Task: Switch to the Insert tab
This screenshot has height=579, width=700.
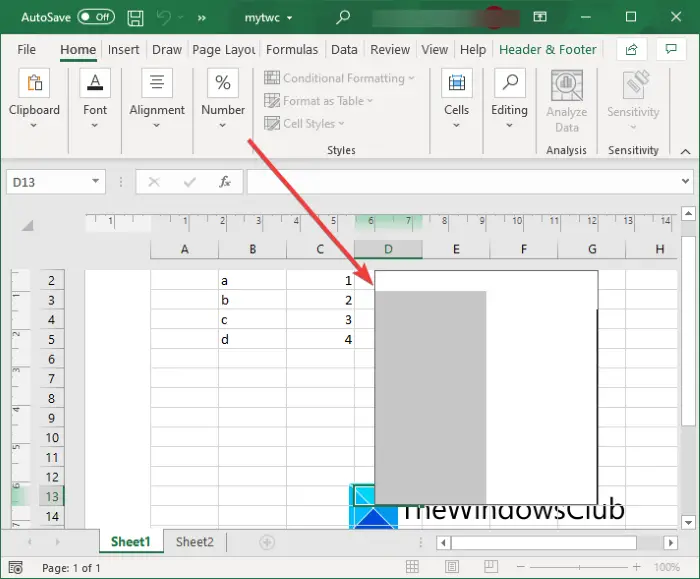Action: click(123, 49)
